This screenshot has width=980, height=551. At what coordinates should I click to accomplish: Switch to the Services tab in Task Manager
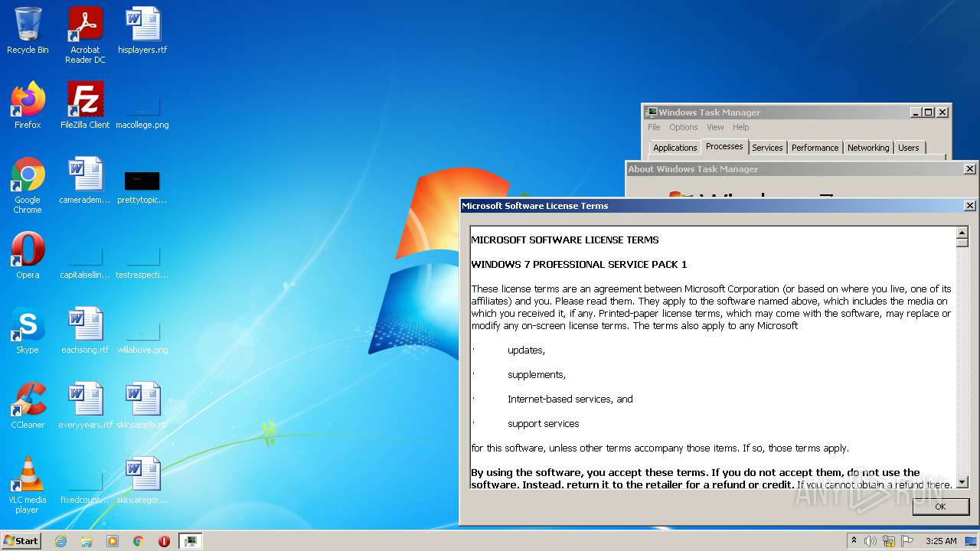click(x=767, y=148)
